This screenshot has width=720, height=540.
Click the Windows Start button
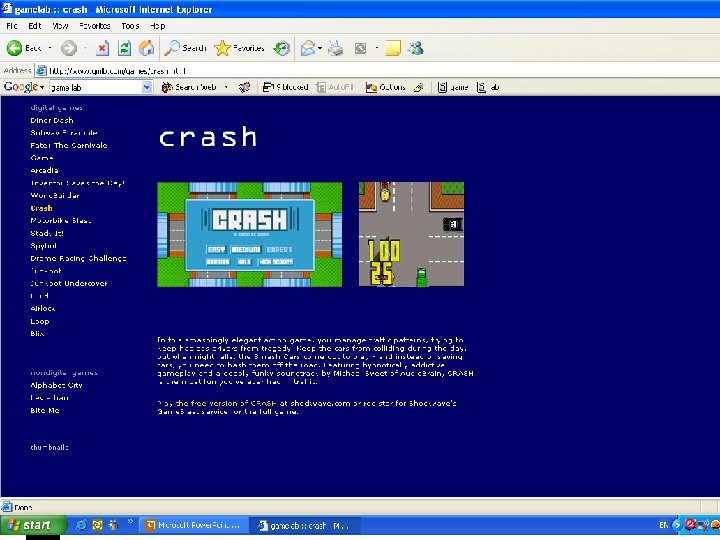click(33, 525)
